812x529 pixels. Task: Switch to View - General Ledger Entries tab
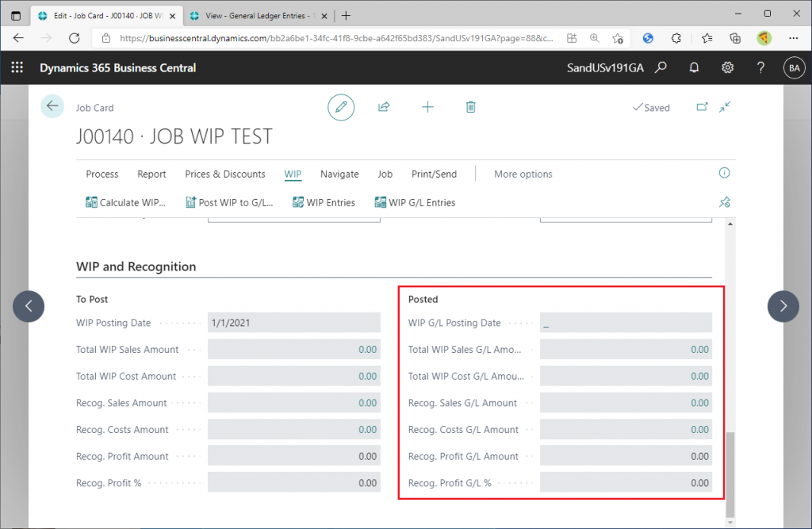point(258,16)
